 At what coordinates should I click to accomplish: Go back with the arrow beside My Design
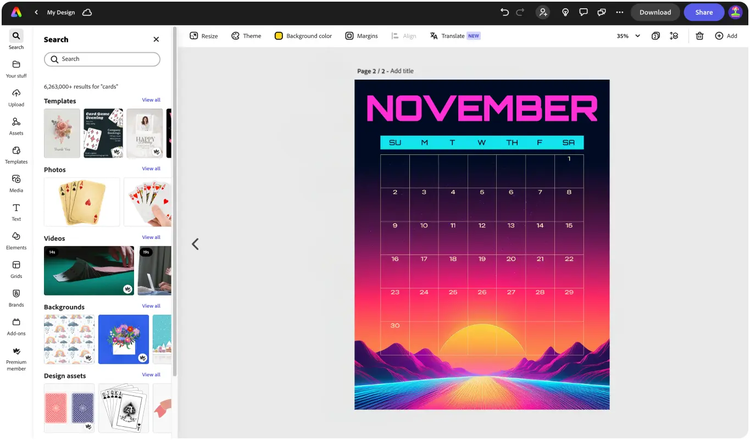[36, 12]
